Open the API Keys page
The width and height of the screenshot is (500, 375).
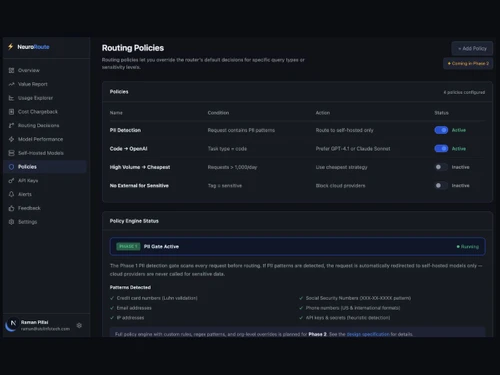tap(45, 180)
